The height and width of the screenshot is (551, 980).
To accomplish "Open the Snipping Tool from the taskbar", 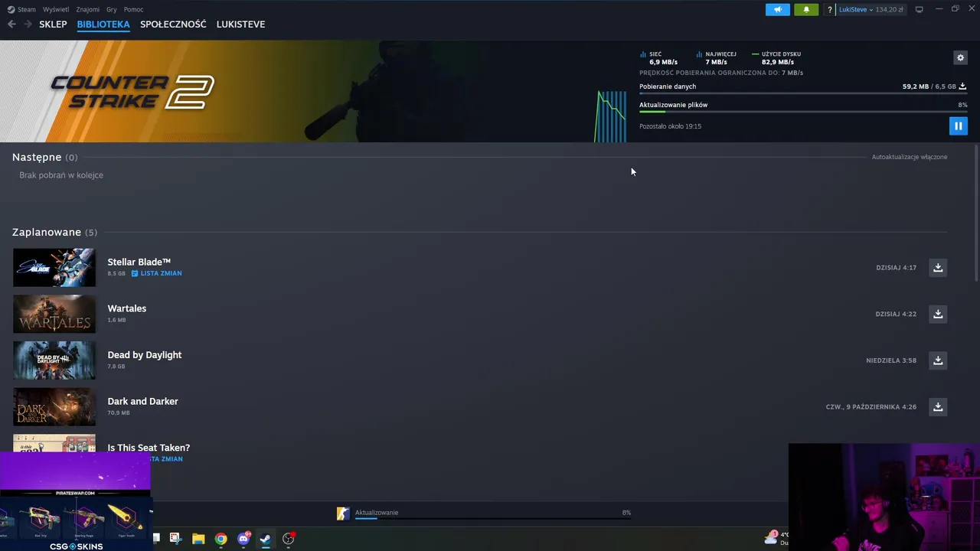I will [175, 539].
